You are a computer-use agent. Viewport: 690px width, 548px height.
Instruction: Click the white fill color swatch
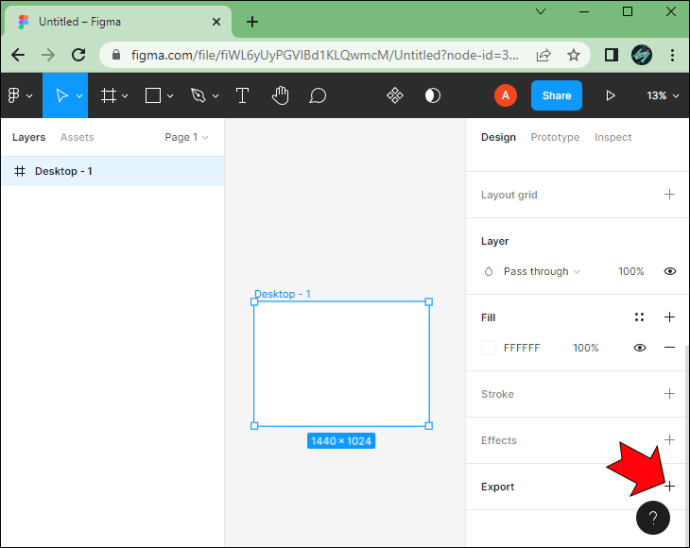(x=488, y=348)
